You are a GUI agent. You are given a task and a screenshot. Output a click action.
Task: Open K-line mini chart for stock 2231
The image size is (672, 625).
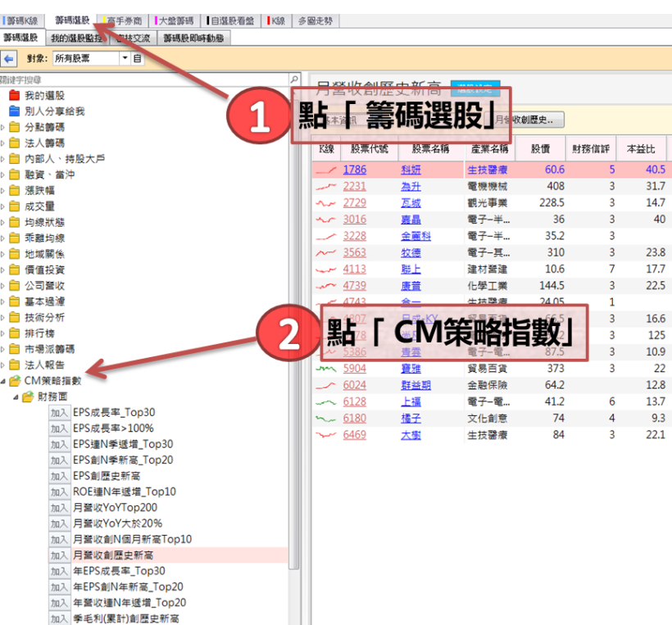pos(325,187)
